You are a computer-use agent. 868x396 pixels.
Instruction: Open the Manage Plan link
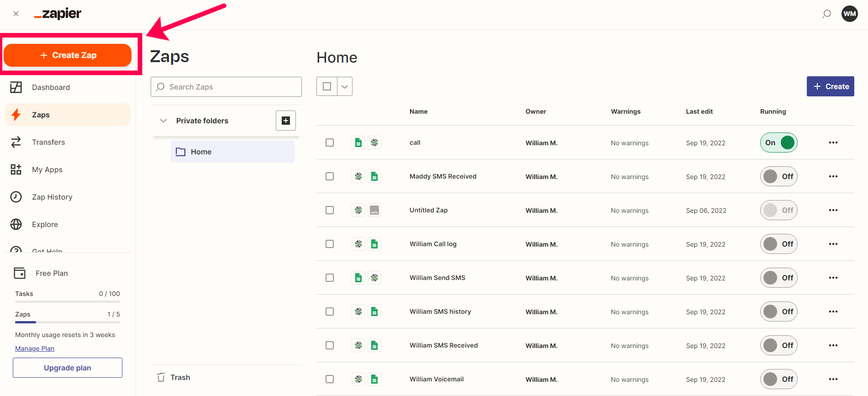35,348
